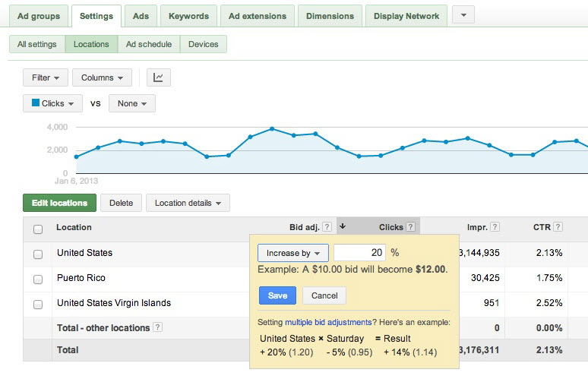The width and height of the screenshot is (588, 379).
Task: Open the Ad schedule sub-tab
Action: (149, 44)
